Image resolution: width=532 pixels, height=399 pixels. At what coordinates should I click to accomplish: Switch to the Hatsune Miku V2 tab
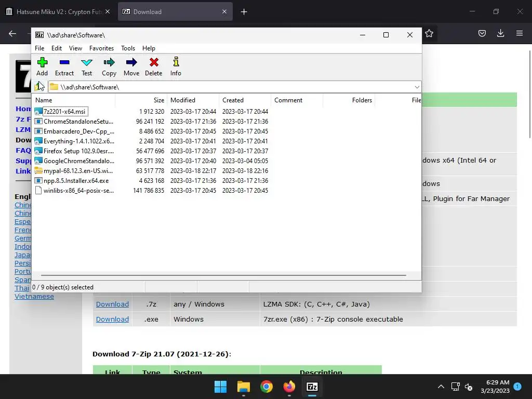point(59,11)
